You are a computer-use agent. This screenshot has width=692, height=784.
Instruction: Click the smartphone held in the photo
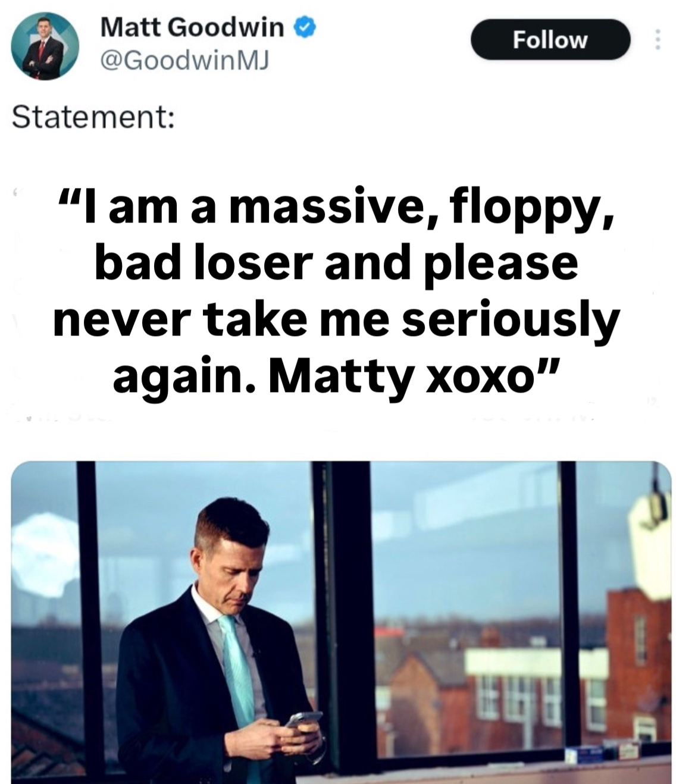pos(302,719)
